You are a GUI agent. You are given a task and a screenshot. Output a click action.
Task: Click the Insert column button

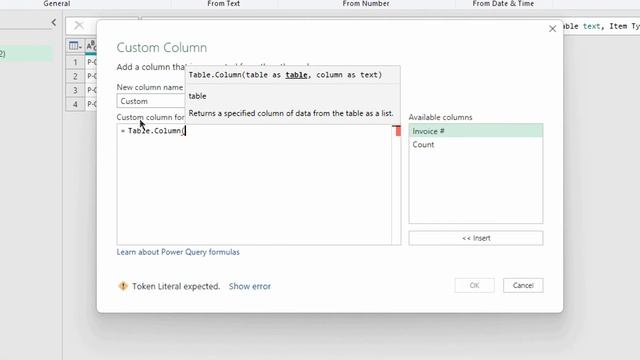click(476, 238)
